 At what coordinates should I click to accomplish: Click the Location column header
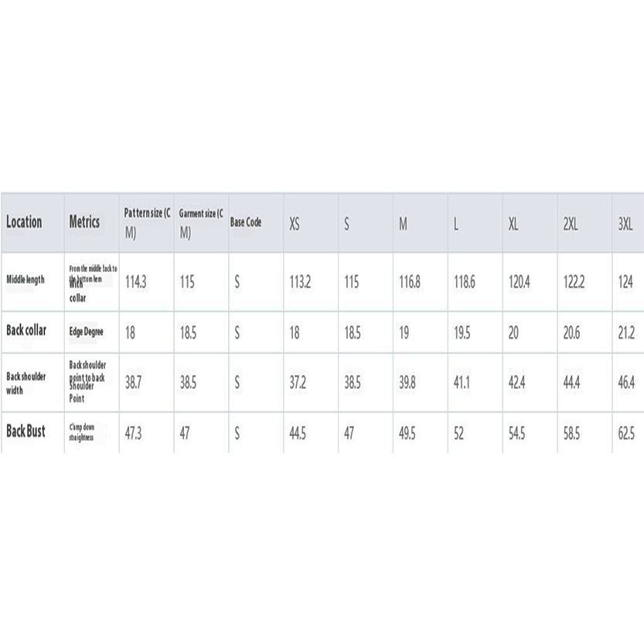[24, 223]
